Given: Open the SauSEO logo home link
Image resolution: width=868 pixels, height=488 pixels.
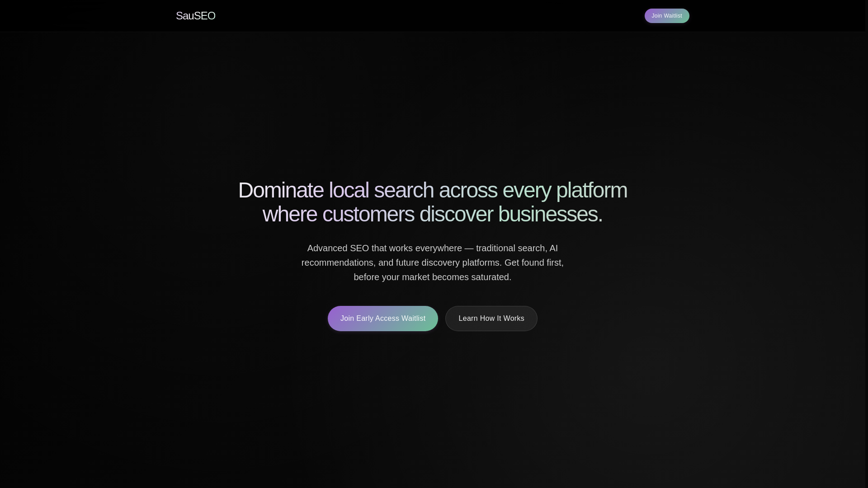Looking at the screenshot, I should 195,16.
